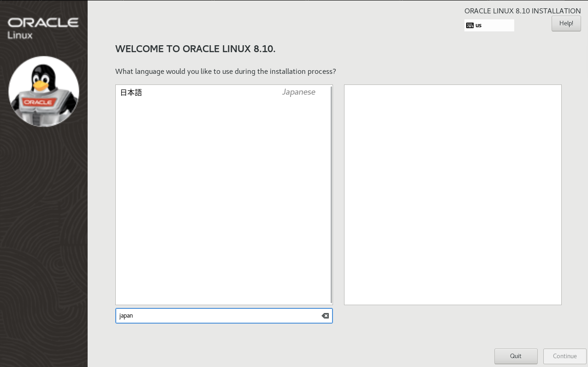Screen dimensions: 588x367
Task: Click the 'ORACLE LINUX 8.10 INSTALLATION' title
Action: (x=522, y=11)
